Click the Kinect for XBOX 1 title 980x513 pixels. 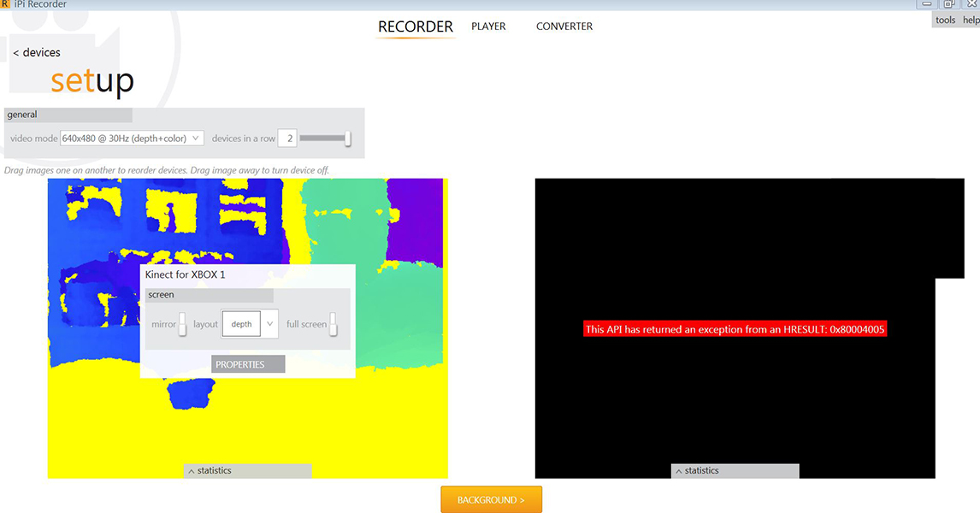coord(185,274)
